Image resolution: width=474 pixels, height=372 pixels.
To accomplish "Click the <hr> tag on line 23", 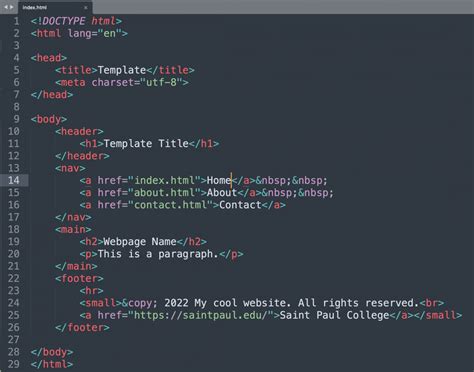I will (91, 291).
